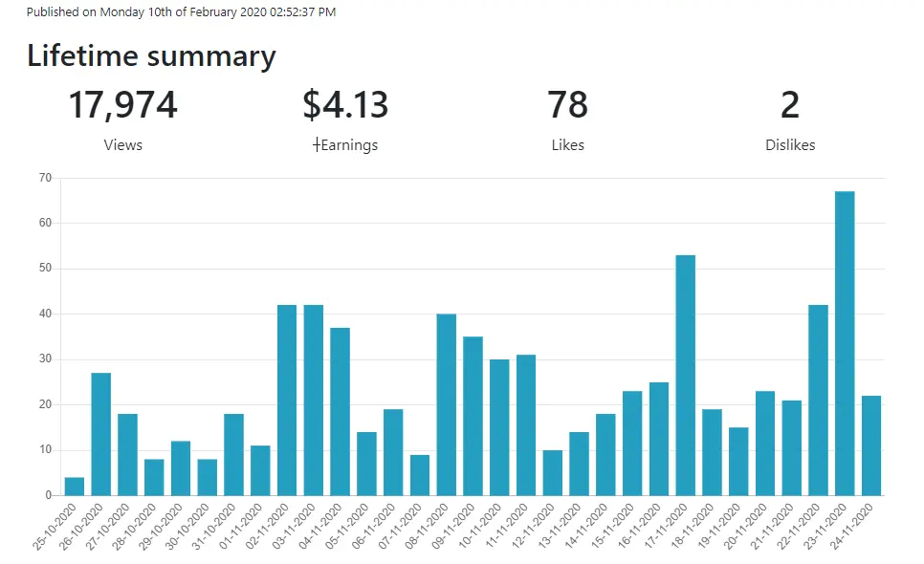This screenshot has width=924, height=564.
Task: Click the bar for 08-11-2020
Action: (446, 404)
